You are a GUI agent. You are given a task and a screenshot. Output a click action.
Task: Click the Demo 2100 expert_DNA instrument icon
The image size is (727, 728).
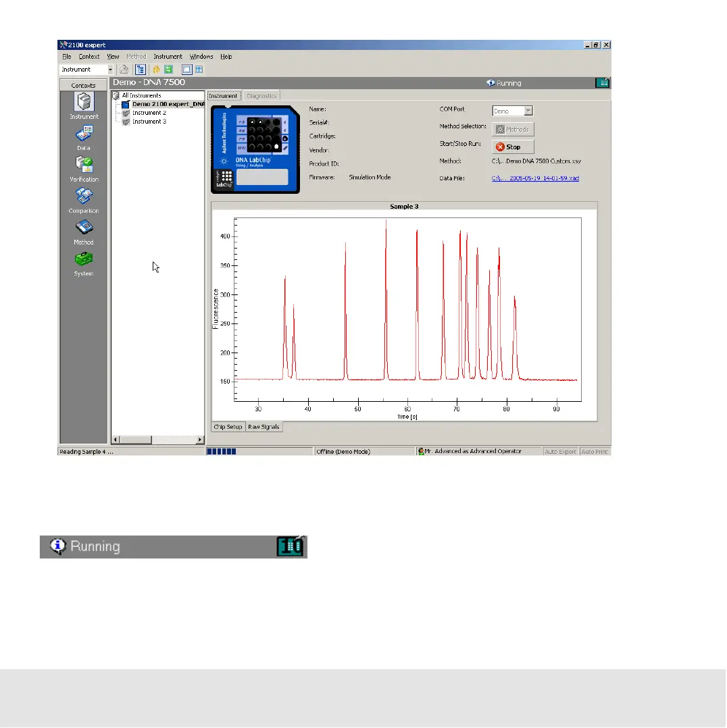[126, 105]
